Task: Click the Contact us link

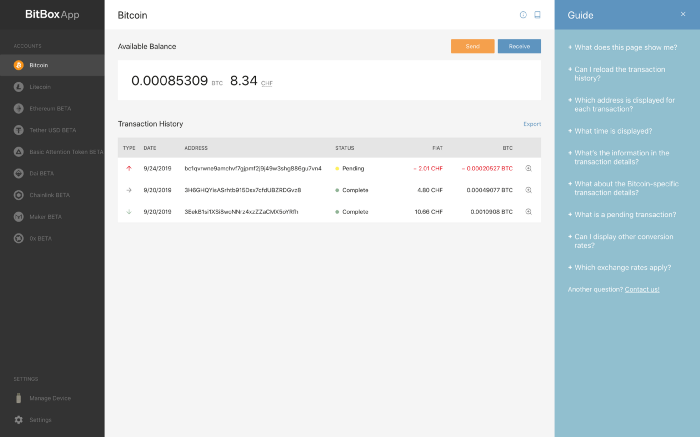Action: coord(642,289)
